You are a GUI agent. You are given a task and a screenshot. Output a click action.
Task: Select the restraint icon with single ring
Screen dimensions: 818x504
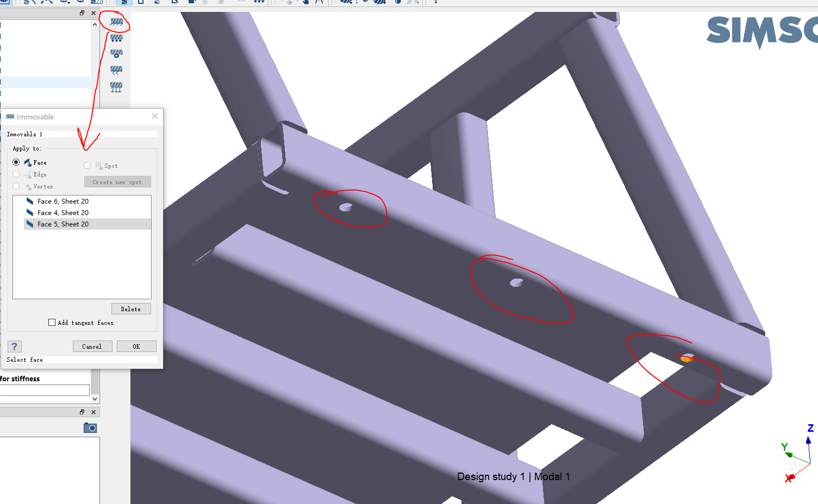[x=116, y=54]
